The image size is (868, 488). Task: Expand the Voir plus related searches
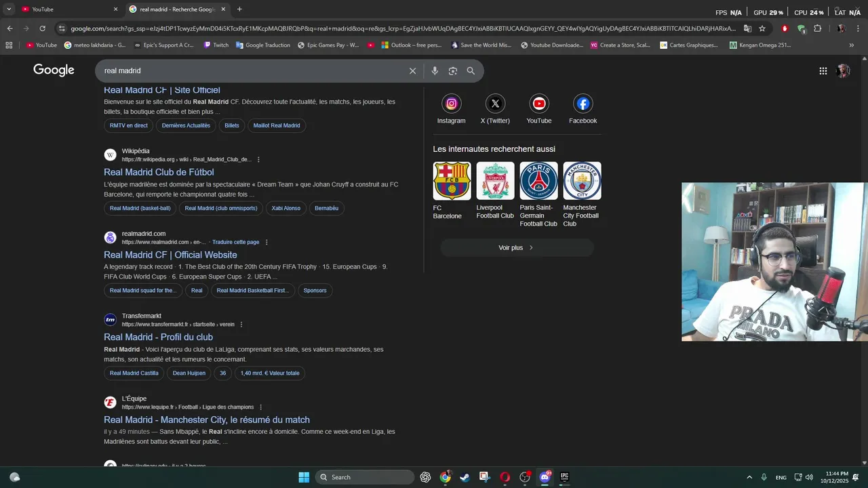(x=517, y=247)
